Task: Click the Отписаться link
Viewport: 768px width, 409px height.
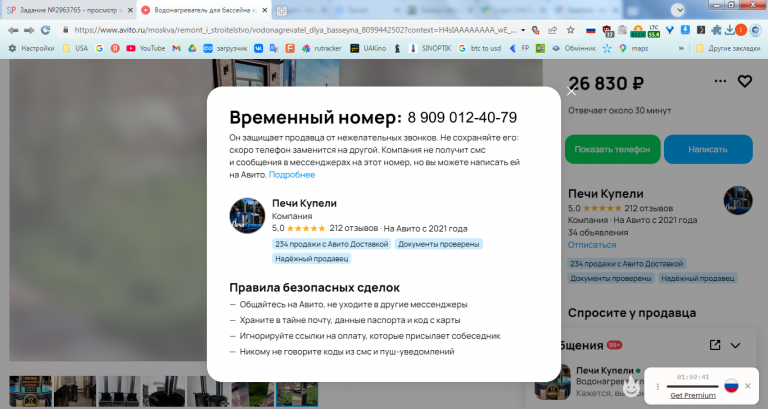Action: tap(592, 245)
